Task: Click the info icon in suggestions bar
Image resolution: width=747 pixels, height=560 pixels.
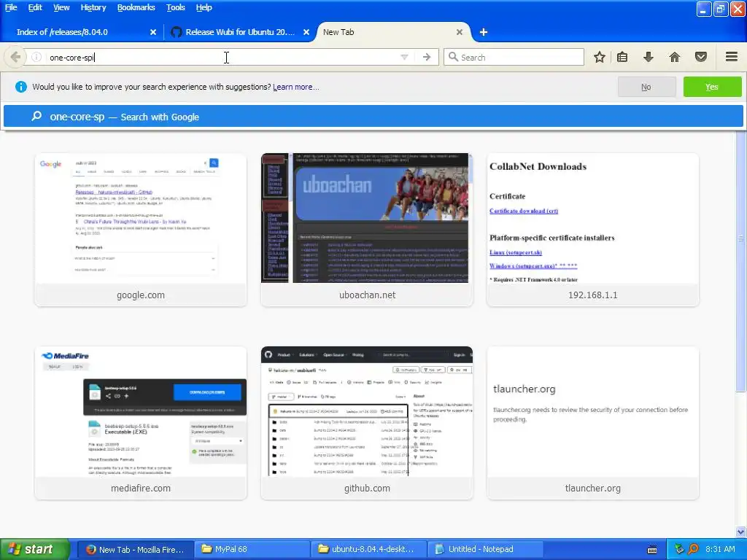Action: coord(20,87)
